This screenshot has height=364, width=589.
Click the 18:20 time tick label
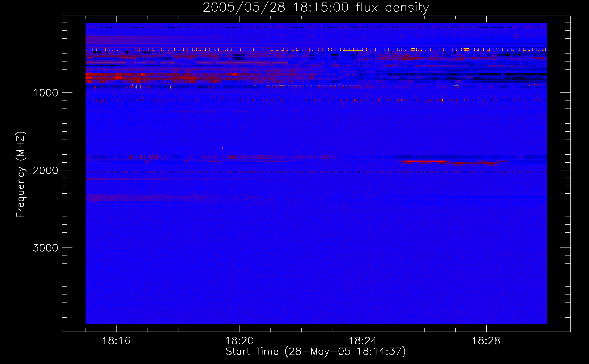(x=240, y=341)
